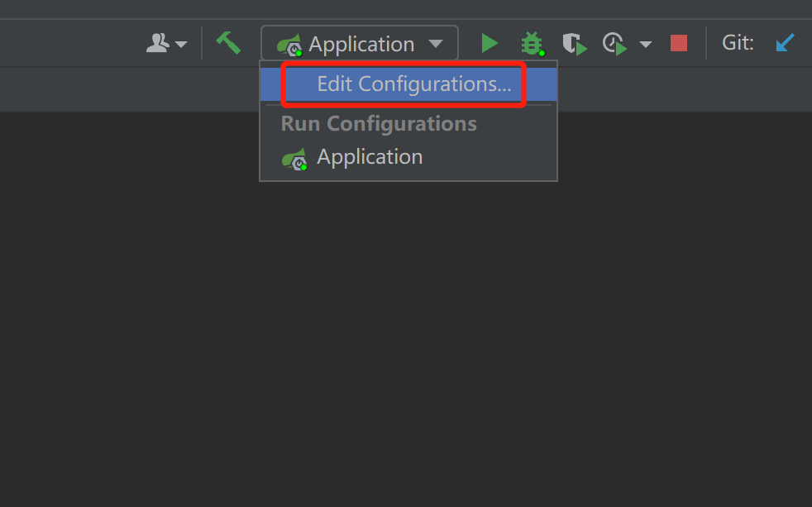Run the Application with the green play icon

point(490,42)
